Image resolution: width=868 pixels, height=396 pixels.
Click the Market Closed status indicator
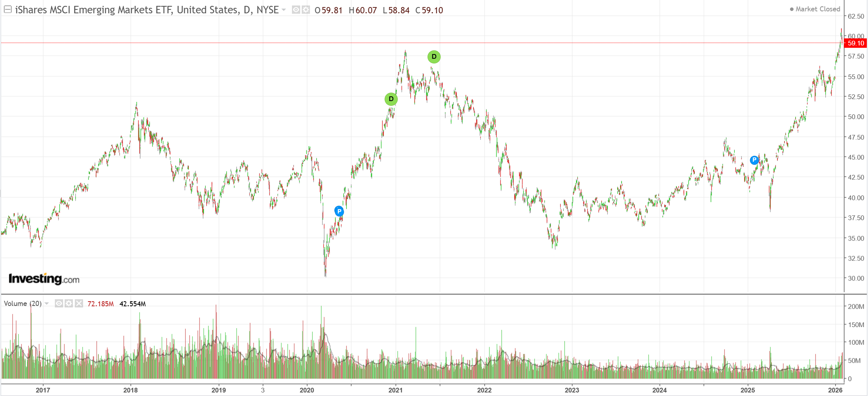click(815, 9)
